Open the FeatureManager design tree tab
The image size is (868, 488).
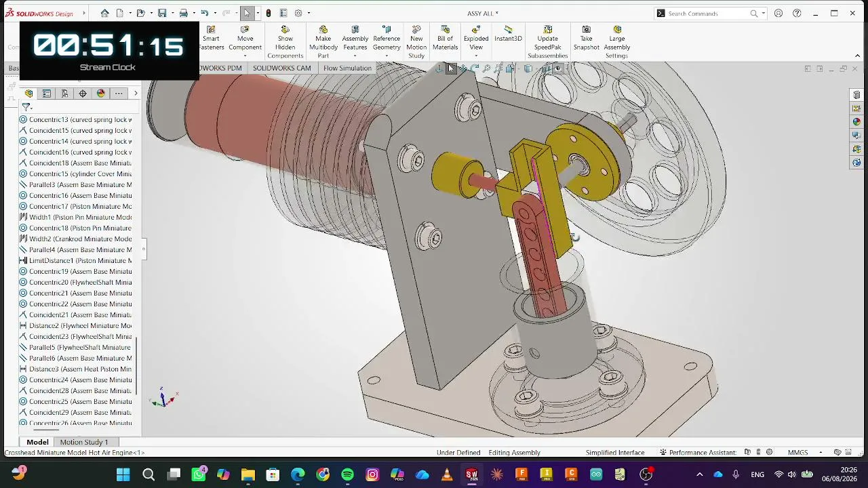28,94
